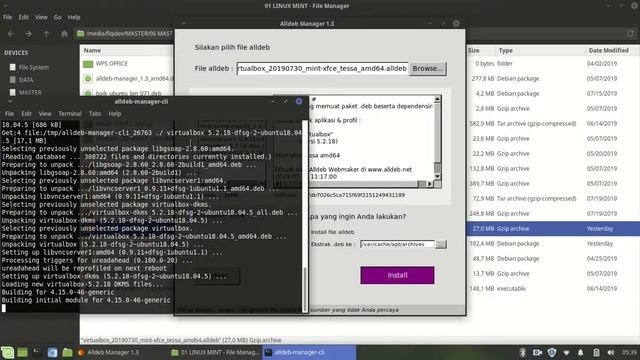Screen dimensions: 640x360
Task: Open the file manager panel launcher
Action: tap(67, 352)
